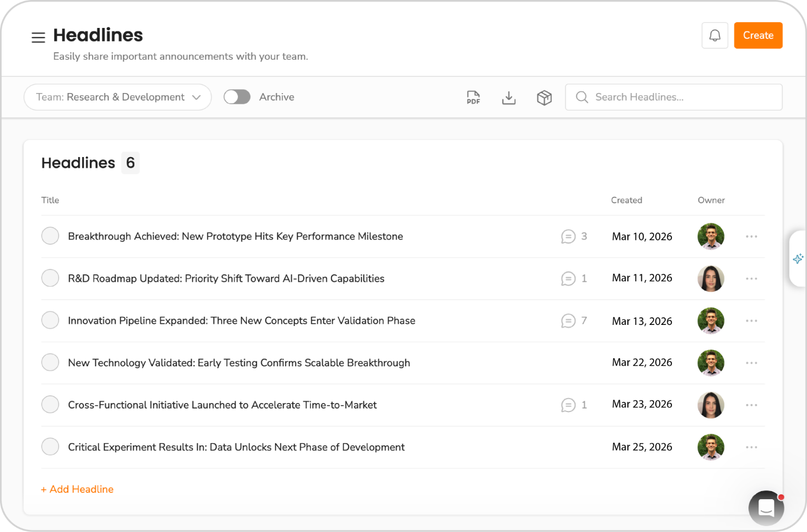Image resolution: width=807 pixels, height=532 pixels.
Task: Click the Add Headline link
Action: [77, 489]
